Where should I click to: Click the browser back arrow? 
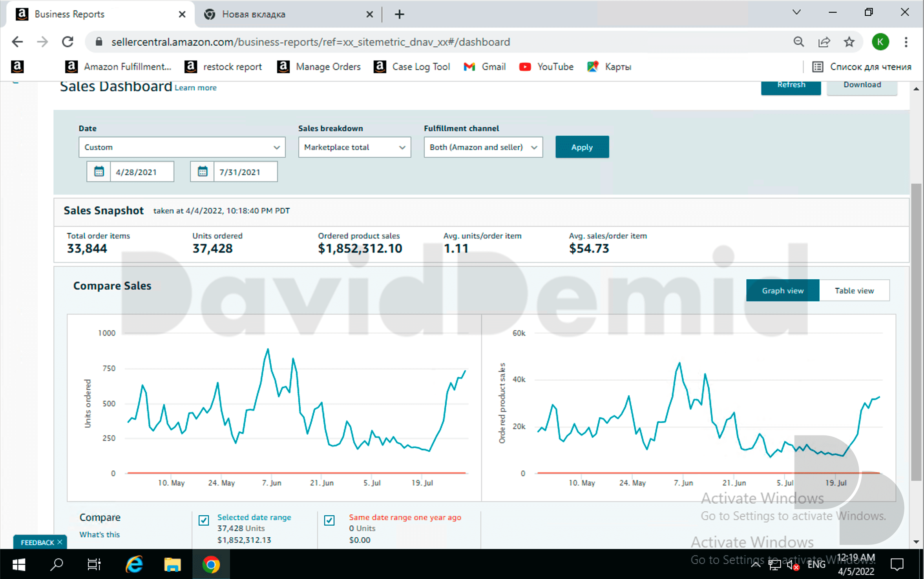click(17, 42)
